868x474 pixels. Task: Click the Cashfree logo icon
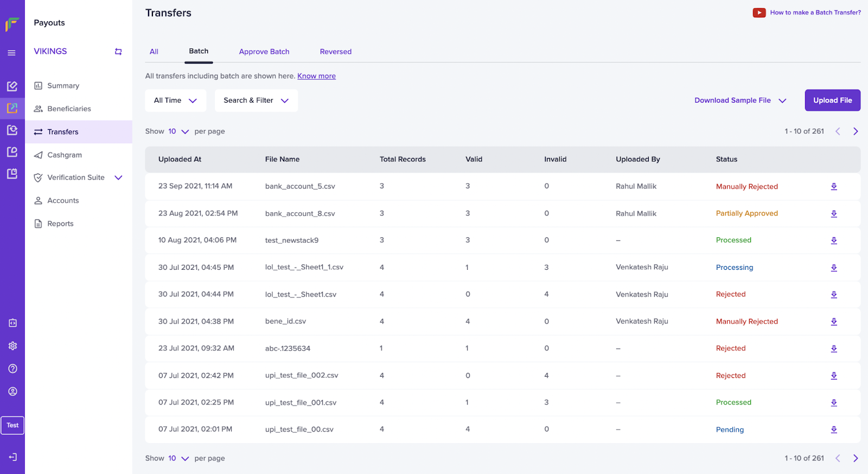(x=12, y=24)
